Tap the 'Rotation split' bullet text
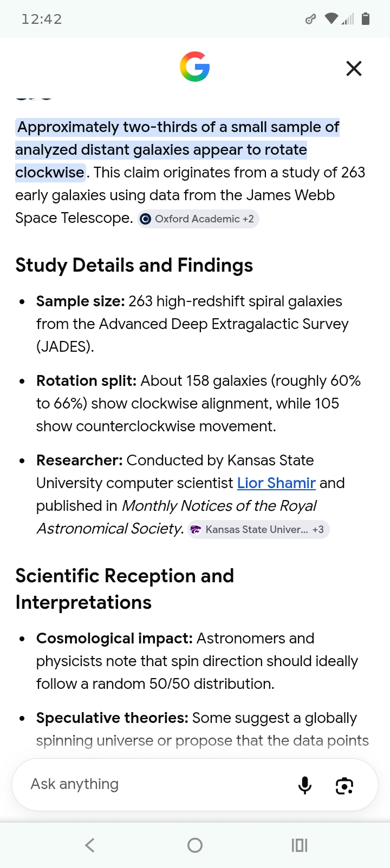Screen dimensions: 390x868 tap(198, 403)
